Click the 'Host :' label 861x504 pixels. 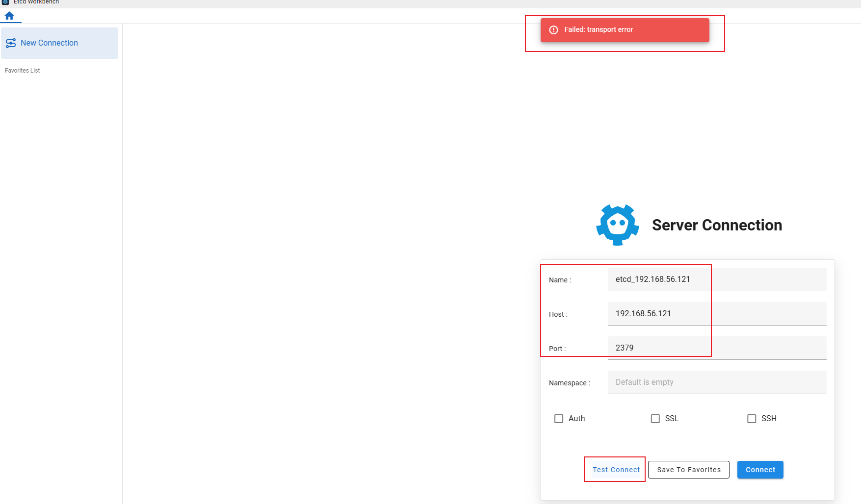point(558,314)
